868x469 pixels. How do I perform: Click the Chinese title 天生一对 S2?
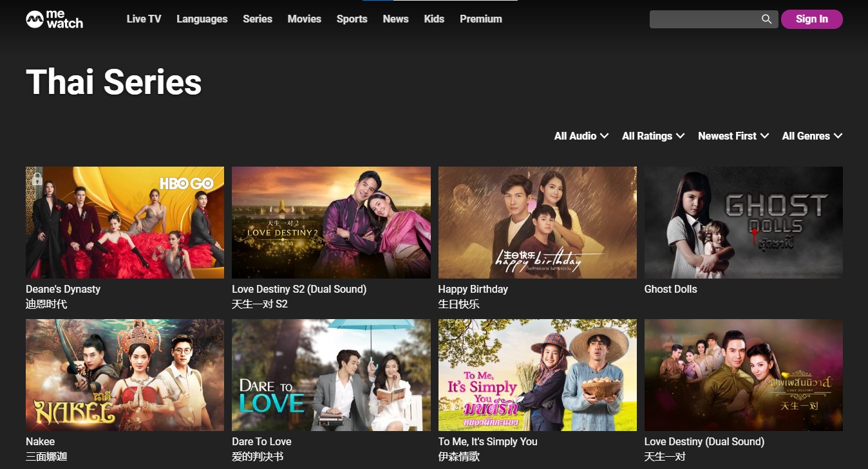259,304
